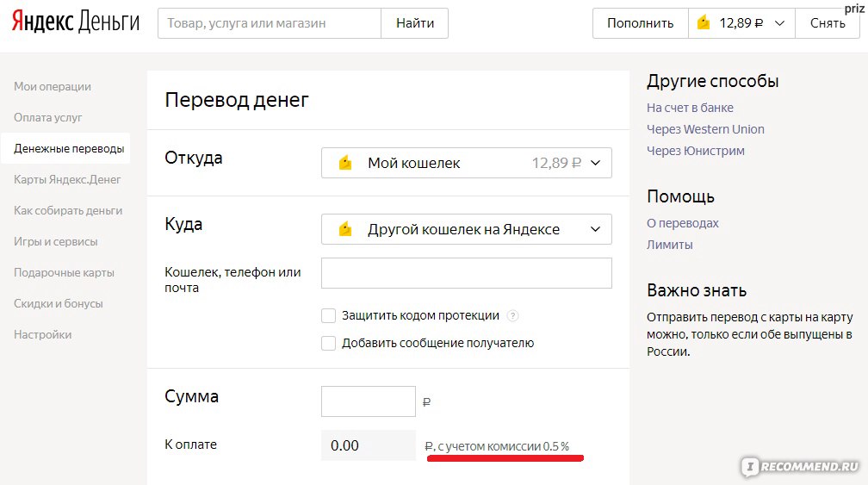This screenshot has width=868, height=485.
Task: Go to Мои операции section
Action: (x=53, y=86)
